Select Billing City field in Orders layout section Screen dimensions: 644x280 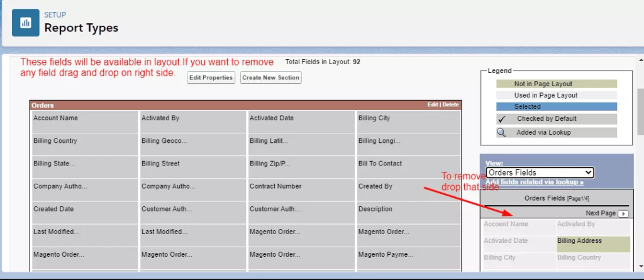(409, 121)
